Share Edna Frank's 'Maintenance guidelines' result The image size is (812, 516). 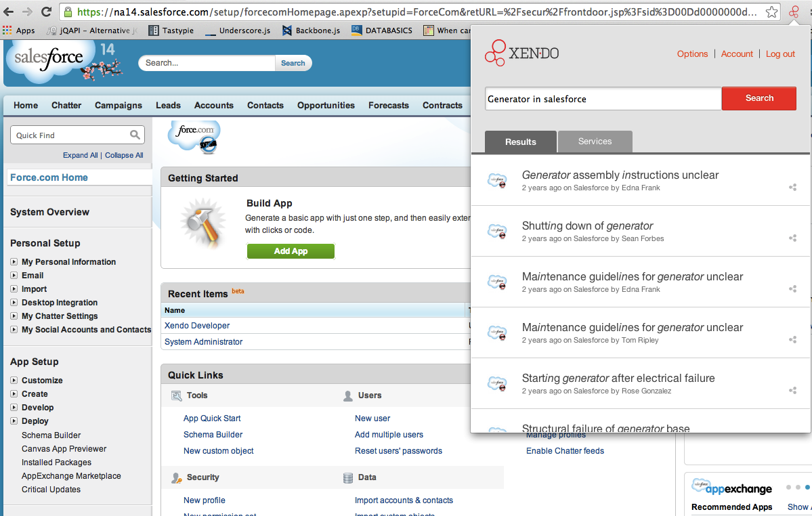tap(792, 288)
